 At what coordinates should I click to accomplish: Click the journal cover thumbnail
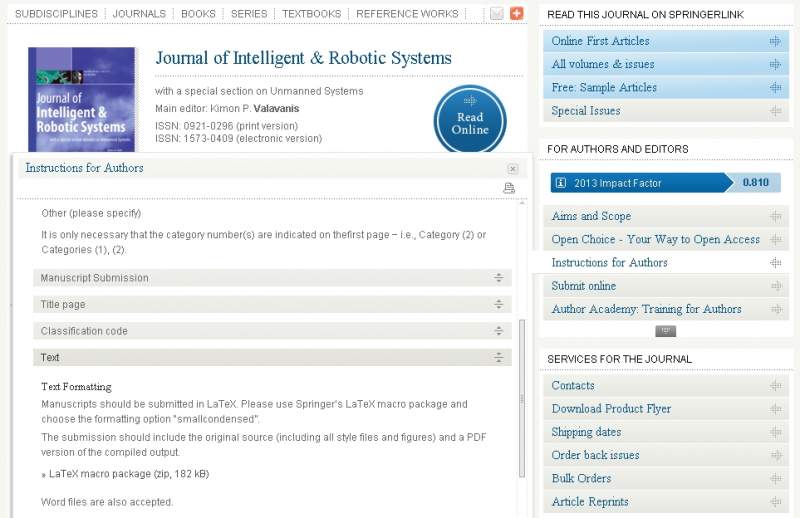click(x=82, y=100)
